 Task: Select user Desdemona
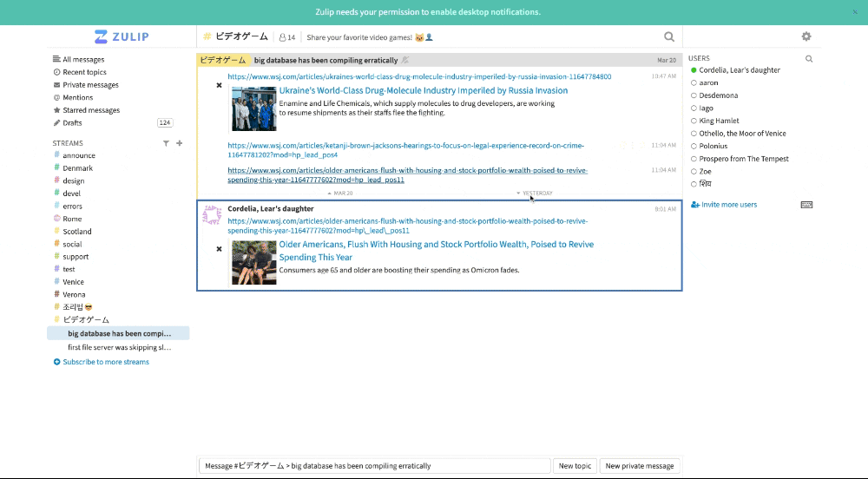pos(719,95)
